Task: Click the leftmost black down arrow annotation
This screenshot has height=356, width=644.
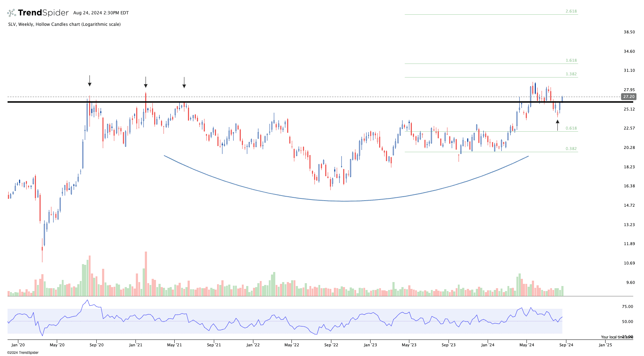Action: (89, 81)
